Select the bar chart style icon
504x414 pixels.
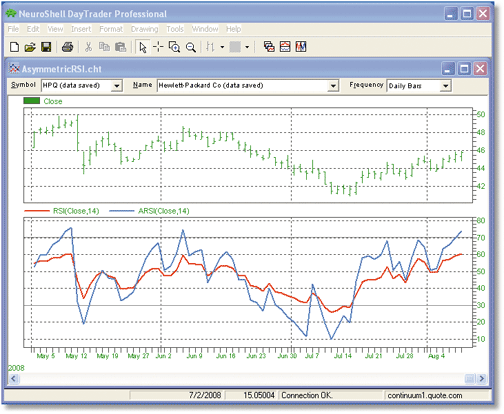coord(210,47)
